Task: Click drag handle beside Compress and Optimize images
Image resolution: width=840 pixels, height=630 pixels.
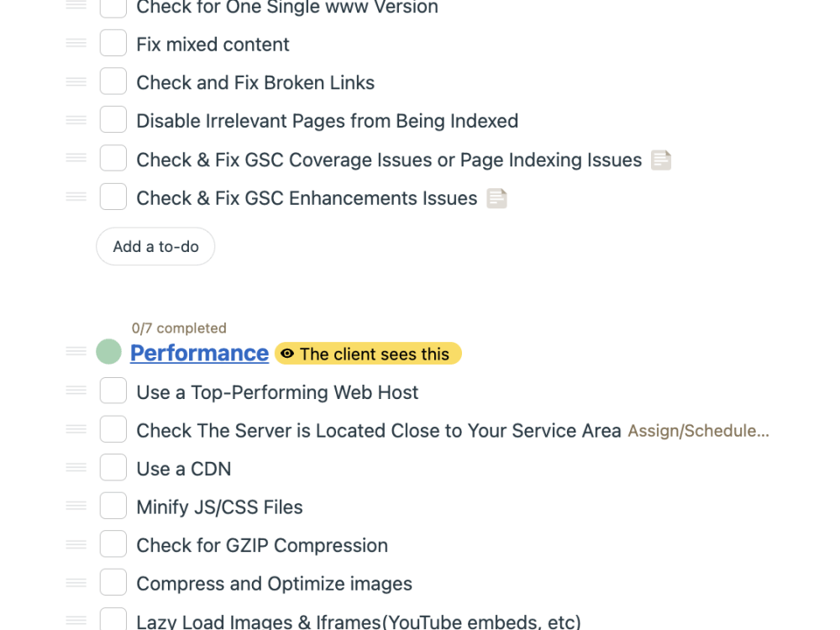Action: coord(76,582)
